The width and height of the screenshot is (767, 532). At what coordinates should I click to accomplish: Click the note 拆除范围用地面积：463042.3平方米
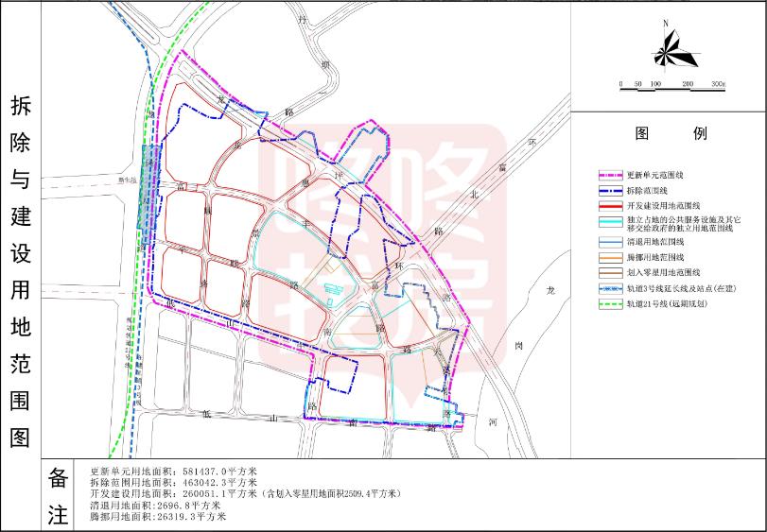174,483
